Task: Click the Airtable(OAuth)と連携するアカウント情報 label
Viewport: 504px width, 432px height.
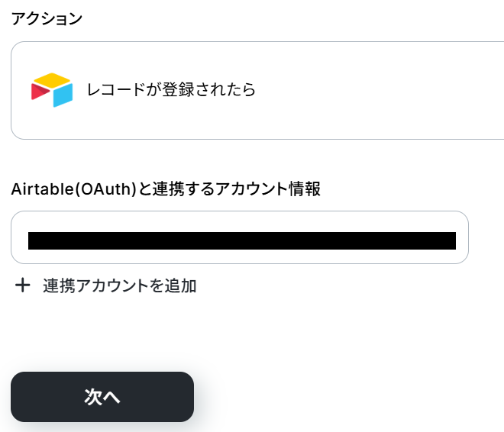Action: [166, 190]
